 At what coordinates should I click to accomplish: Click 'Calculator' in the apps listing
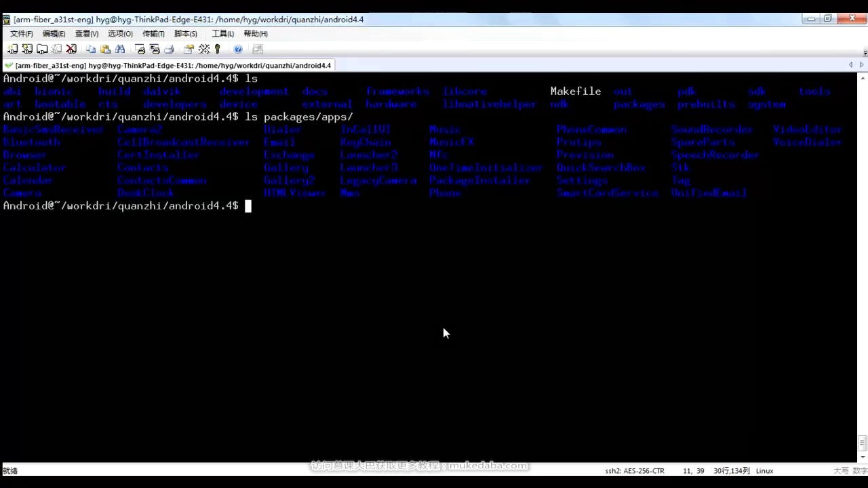tap(35, 167)
